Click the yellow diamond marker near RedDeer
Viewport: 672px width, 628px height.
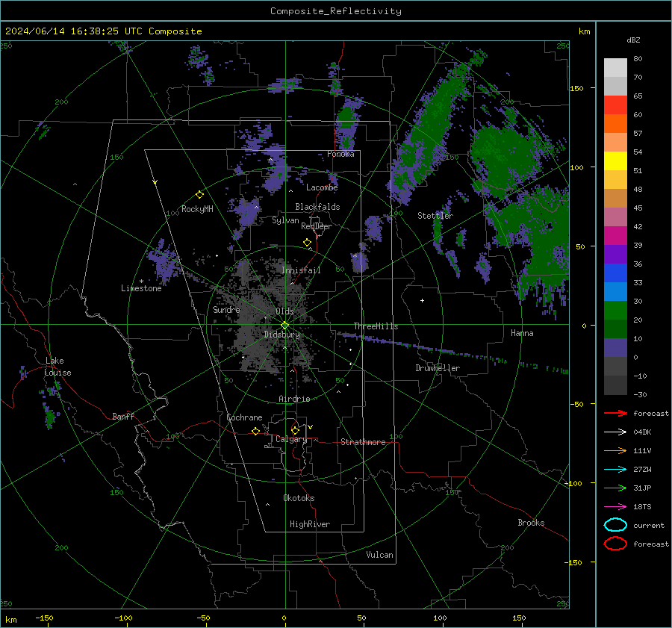tap(307, 242)
